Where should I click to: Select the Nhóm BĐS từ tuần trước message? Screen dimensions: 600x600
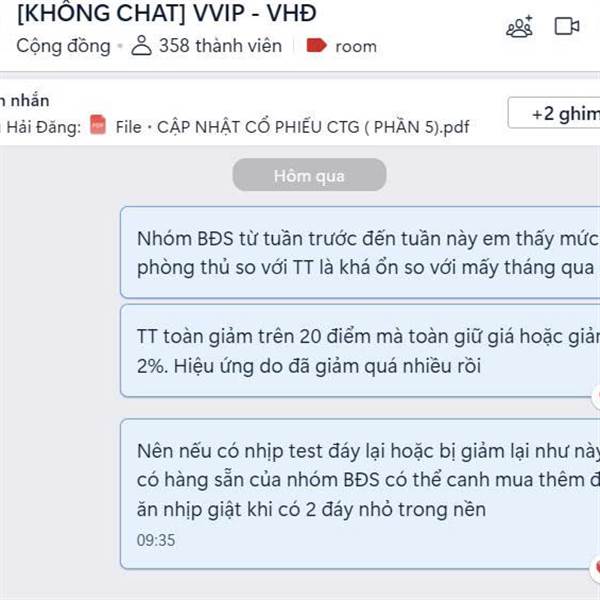(360, 252)
